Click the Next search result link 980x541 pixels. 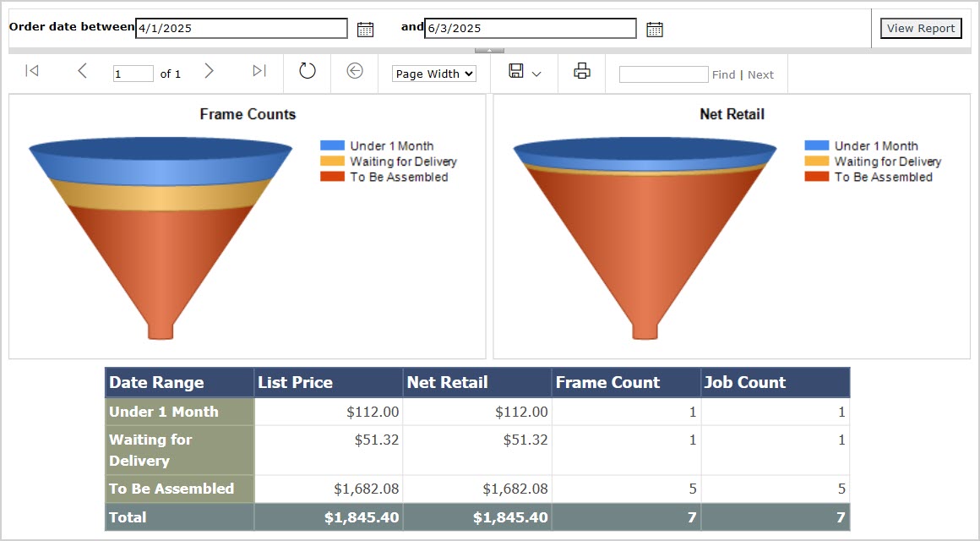point(760,74)
